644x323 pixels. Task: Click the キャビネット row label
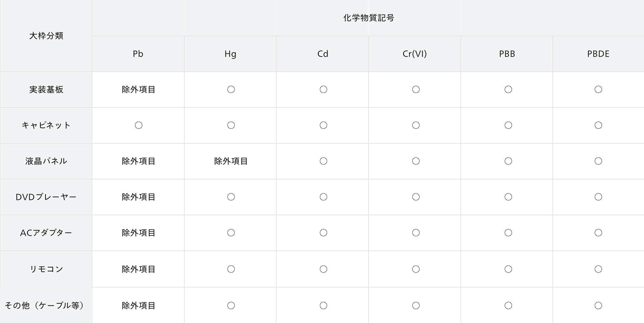pos(46,125)
